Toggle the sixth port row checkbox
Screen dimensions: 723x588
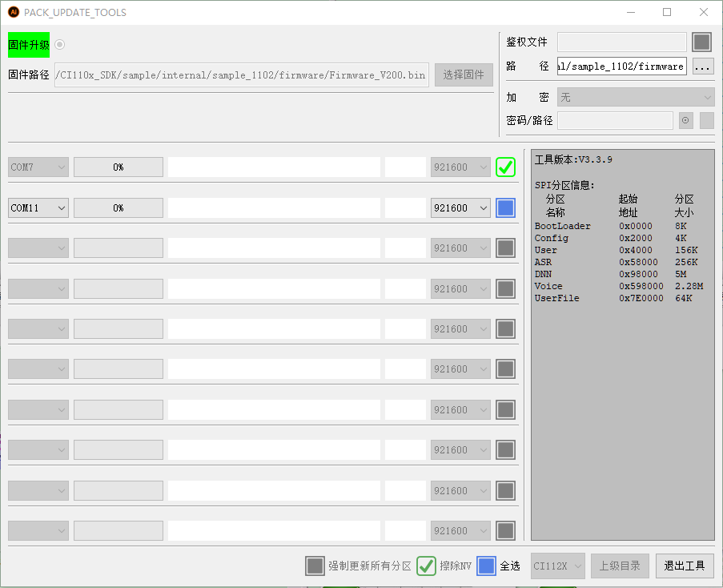(505, 369)
